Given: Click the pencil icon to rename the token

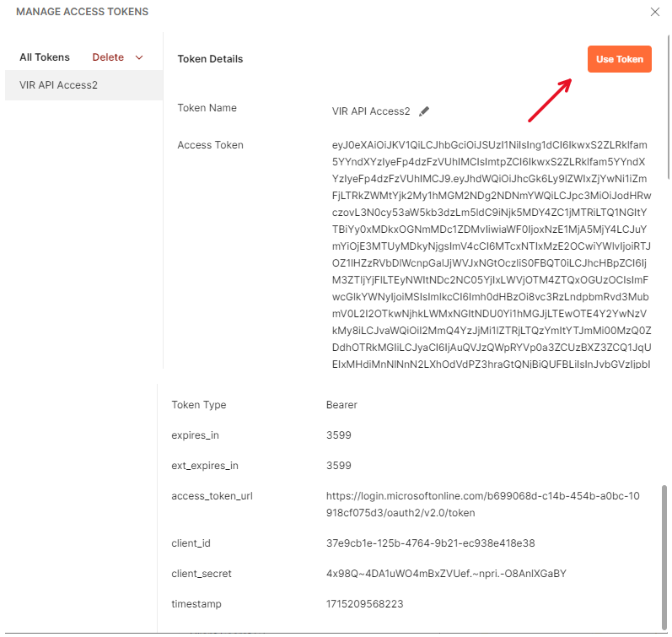Looking at the screenshot, I should pyautogui.click(x=424, y=111).
